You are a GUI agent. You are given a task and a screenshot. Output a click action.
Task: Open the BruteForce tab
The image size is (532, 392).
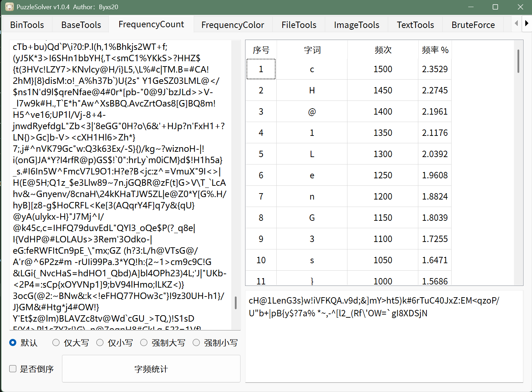473,25
